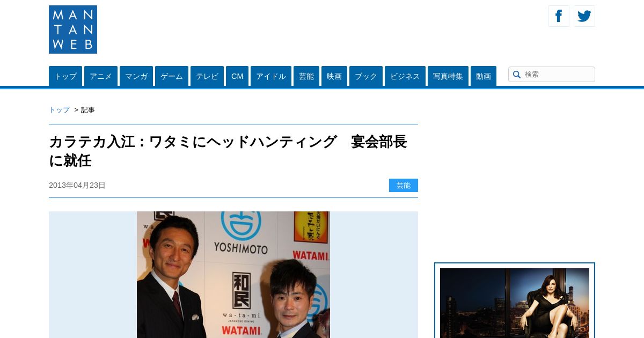Viewport: 644px width, 338px height.
Task: Open the 写真特集 navigation tab
Action: [448, 76]
